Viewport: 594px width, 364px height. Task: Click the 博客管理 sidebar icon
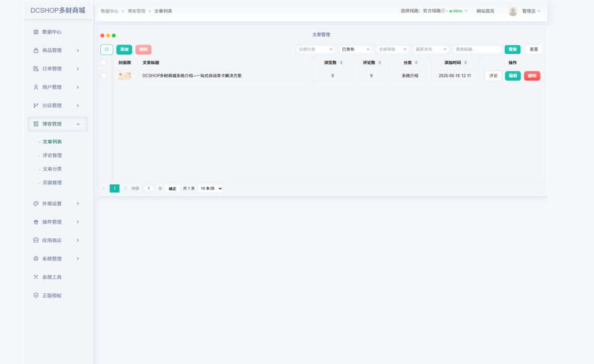coord(36,124)
